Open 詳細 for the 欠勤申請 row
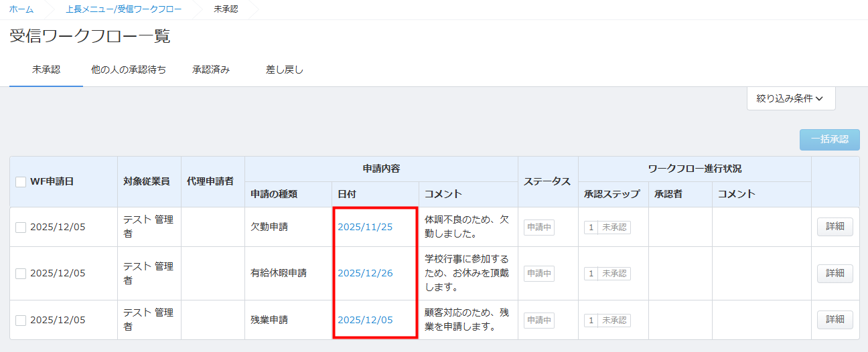 click(835, 227)
